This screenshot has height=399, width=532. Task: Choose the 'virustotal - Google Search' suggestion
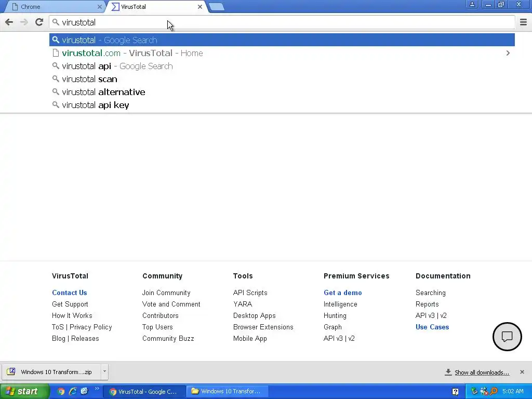click(282, 40)
